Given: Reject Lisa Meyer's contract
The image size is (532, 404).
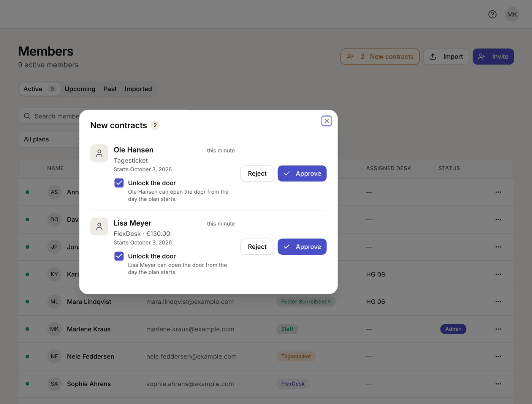Looking at the screenshot, I should point(257,247).
